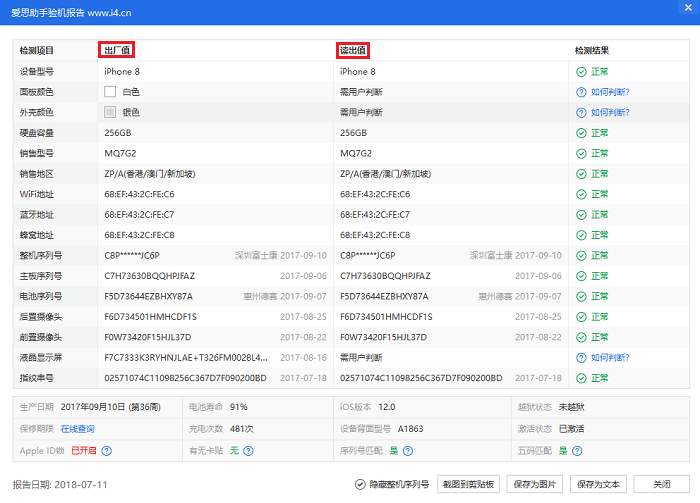
Task: Close the 验机报告 window with X
Action: click(x=688, y=8)
